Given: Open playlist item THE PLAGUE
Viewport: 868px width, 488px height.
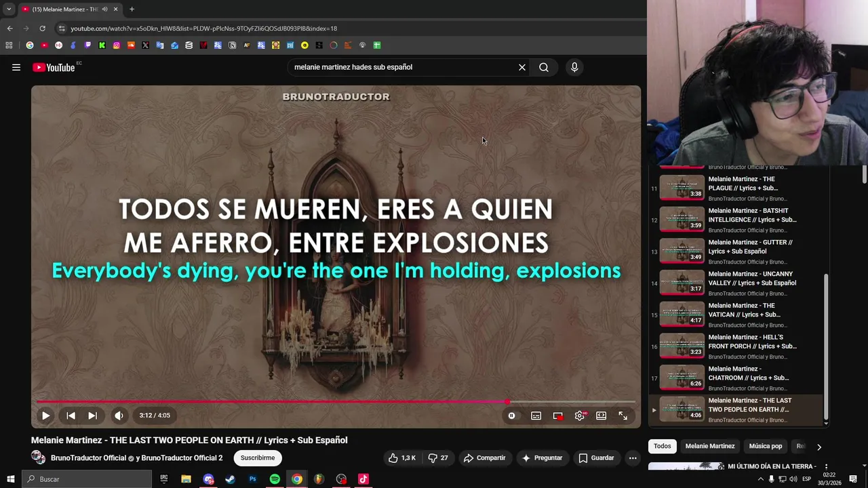Looking at the screenshot, I should tap(736, 188).
